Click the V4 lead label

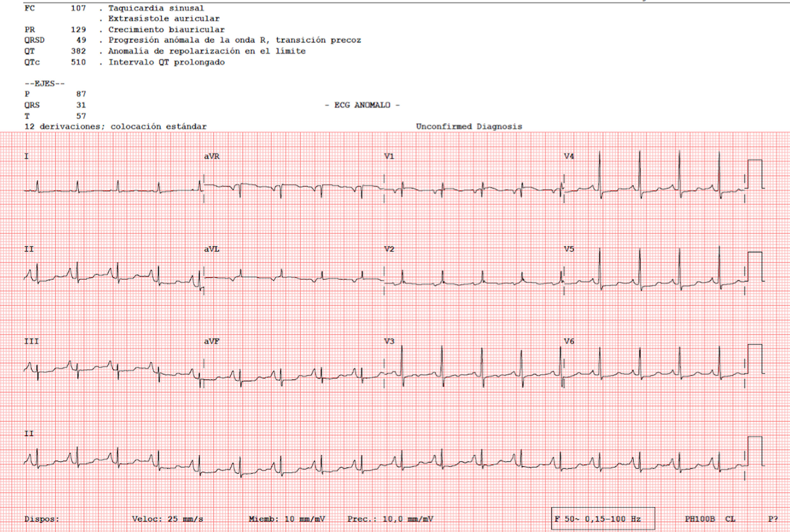(569, 156)
